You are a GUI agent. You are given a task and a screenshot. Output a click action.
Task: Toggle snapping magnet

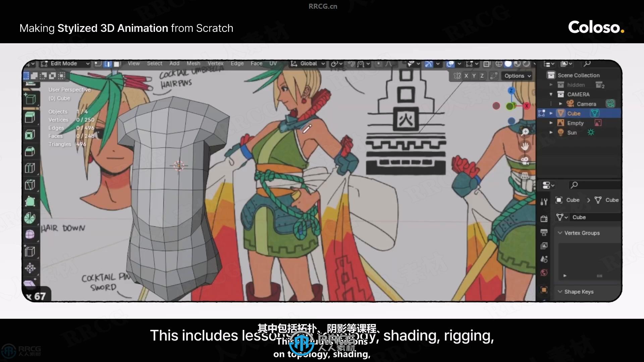(x=351, y=64)
